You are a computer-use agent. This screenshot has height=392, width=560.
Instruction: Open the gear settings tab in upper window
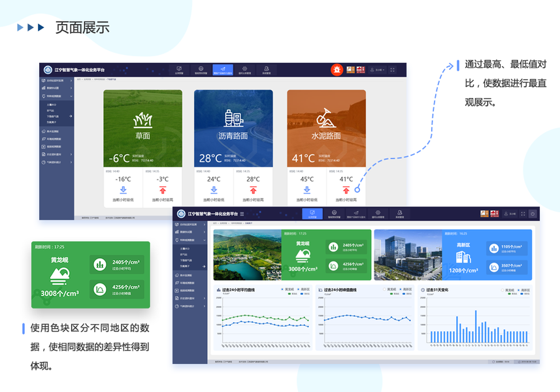coord(244,70)
